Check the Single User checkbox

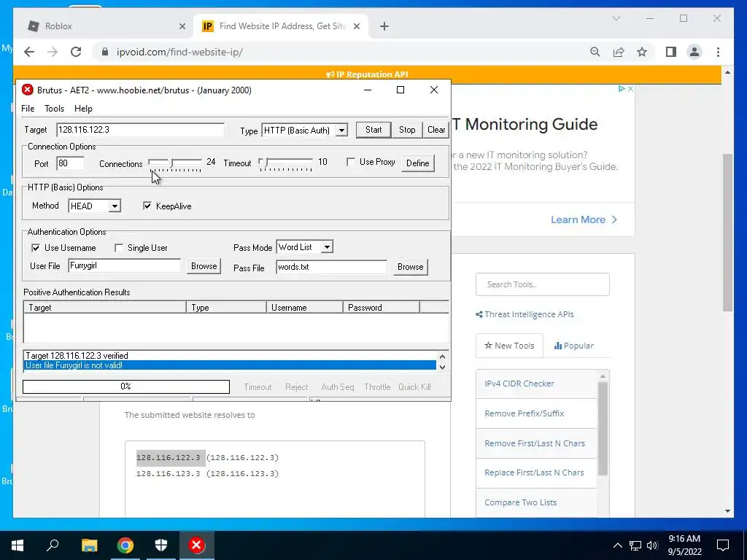pos(119,248)
